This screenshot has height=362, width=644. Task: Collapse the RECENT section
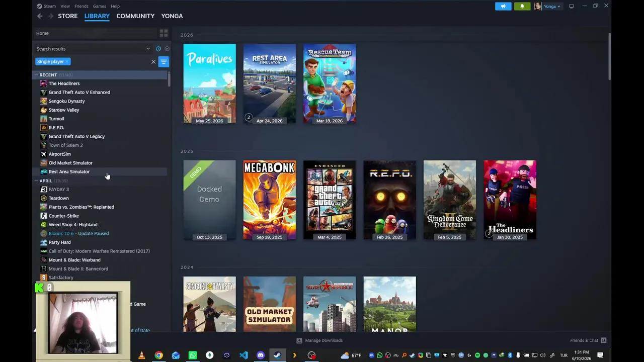tap(36, 75)
